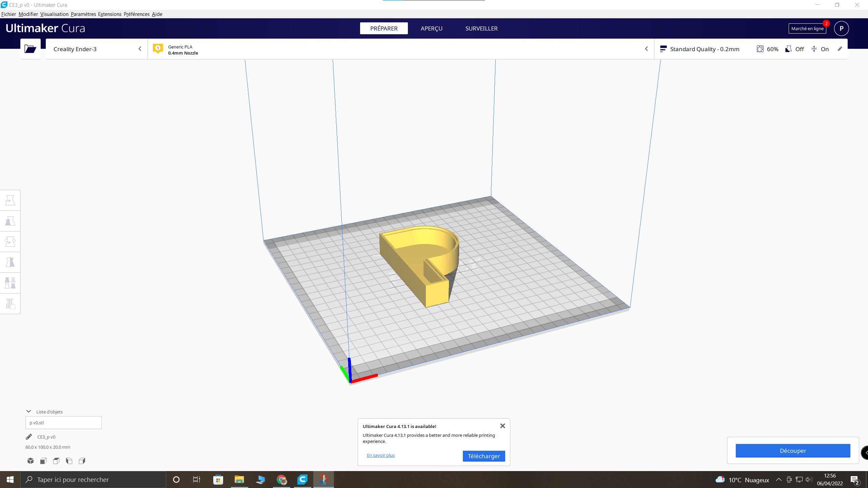Click the Télécharger button
Viewport: 868px width, 488px height.
[x=484, y=455]
